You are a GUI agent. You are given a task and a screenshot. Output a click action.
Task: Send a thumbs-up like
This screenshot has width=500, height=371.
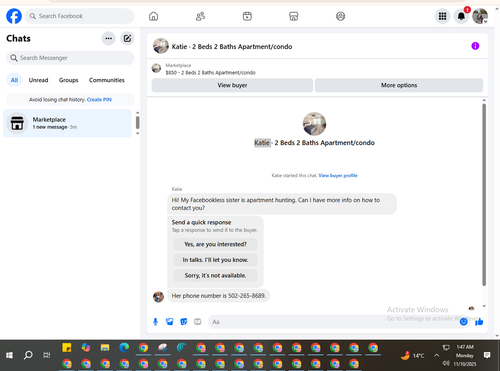coord(479,322)
